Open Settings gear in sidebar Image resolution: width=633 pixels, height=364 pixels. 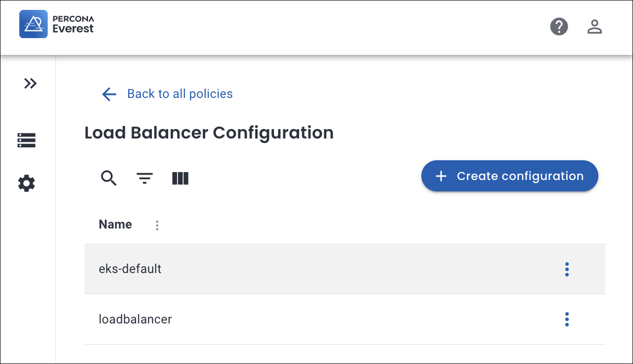(x=27, y=183)
